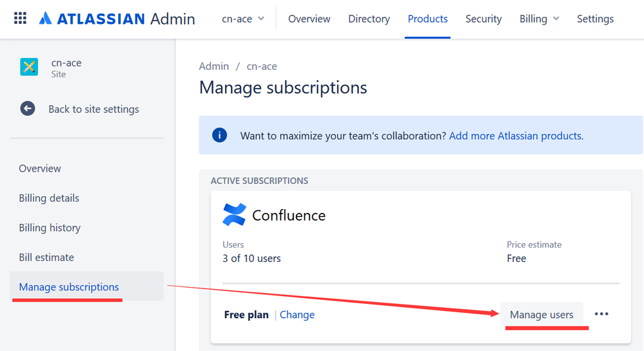Click the cn-ace site name in sidebar
The image size is (644, 351).
(66, 63)
